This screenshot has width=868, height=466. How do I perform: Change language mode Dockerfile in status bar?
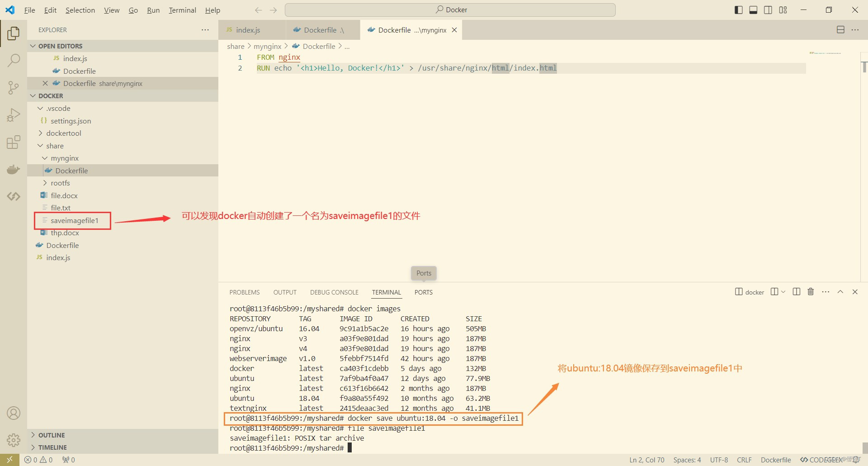(x=776, y=460)
